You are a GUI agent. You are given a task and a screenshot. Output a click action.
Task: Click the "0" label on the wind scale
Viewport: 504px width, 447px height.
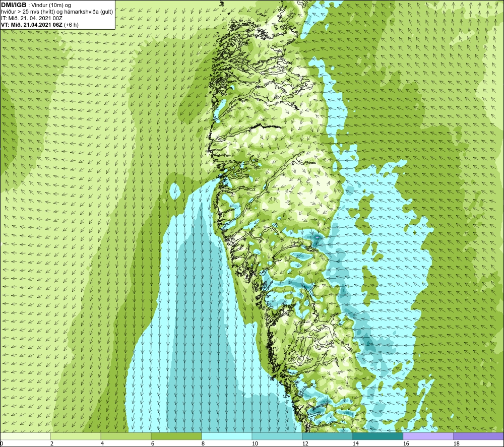pyautogui.click(x=2, y=443)
